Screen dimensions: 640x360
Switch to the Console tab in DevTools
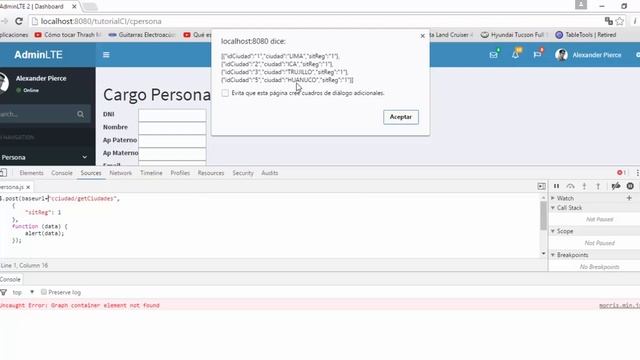coord(62,173)
